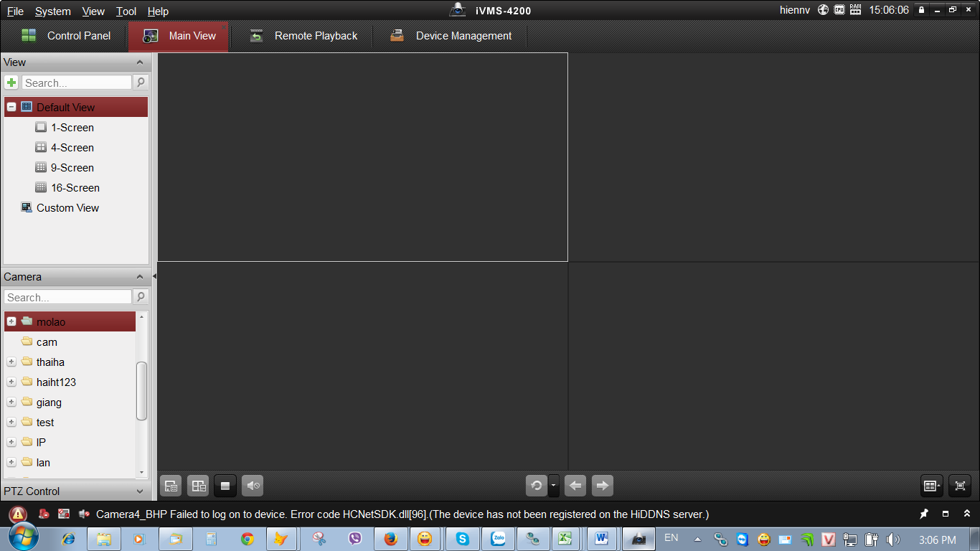Pin the alarm status bar

(924, 514)
